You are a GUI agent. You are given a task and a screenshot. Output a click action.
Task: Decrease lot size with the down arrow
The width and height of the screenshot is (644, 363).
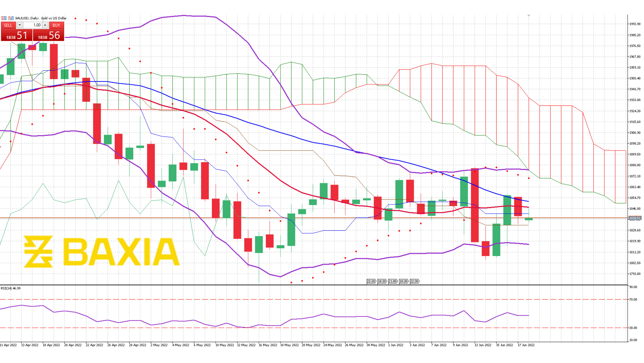coord(20,25)
